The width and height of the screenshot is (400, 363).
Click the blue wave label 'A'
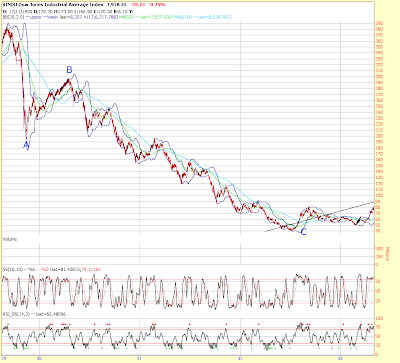[26, 145]
